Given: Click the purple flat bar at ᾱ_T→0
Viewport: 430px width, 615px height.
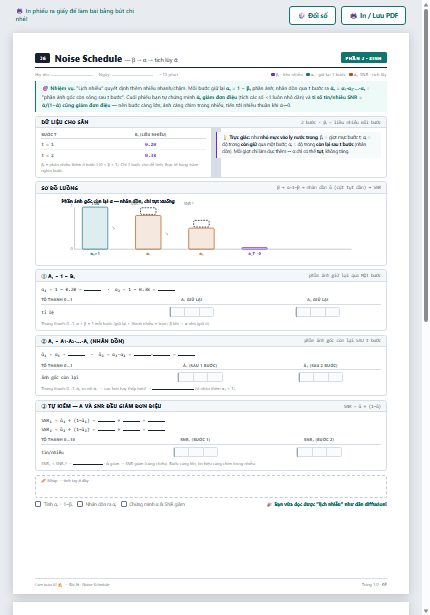Looking at the screenshot, I should (x=255, y=248).
